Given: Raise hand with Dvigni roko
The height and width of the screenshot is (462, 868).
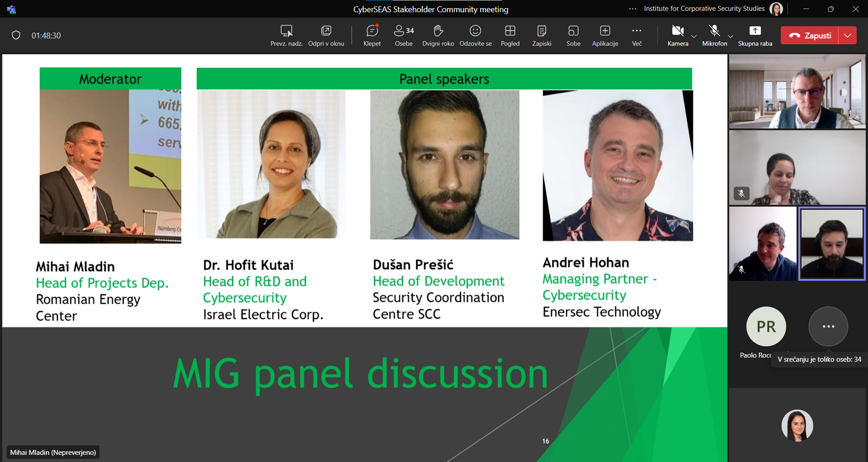Looking at the screenshot, I should pos(438,35).
